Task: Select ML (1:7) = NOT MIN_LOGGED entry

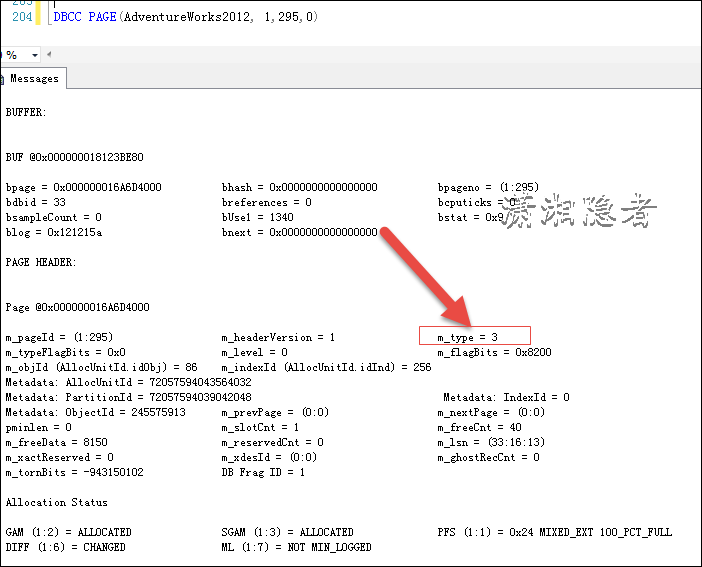Action: point(296,547)
